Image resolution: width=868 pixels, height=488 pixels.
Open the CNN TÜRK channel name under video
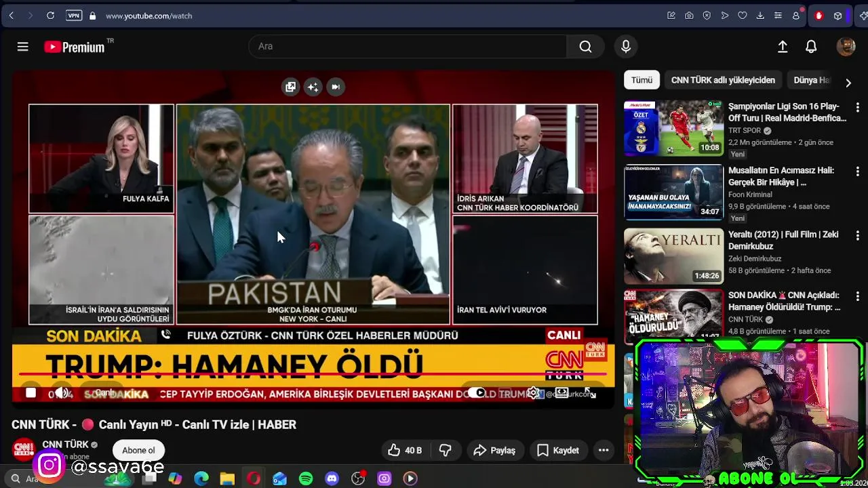[x=65, y=445]
